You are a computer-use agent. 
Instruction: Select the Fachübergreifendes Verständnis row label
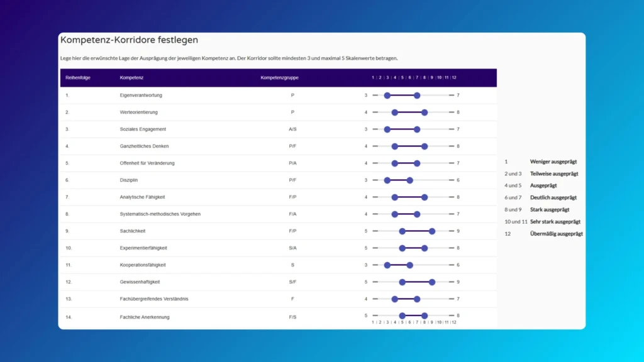(153, 299)
